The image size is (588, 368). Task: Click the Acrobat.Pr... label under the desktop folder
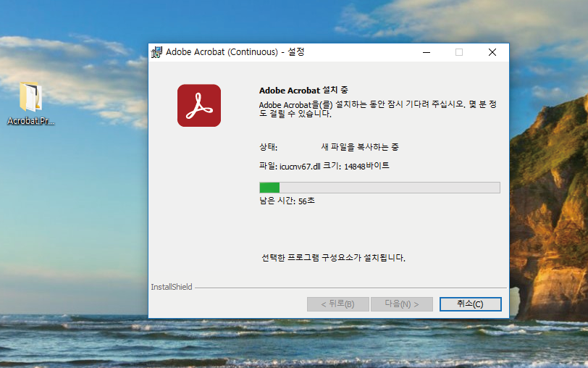(x=30, y=121)
